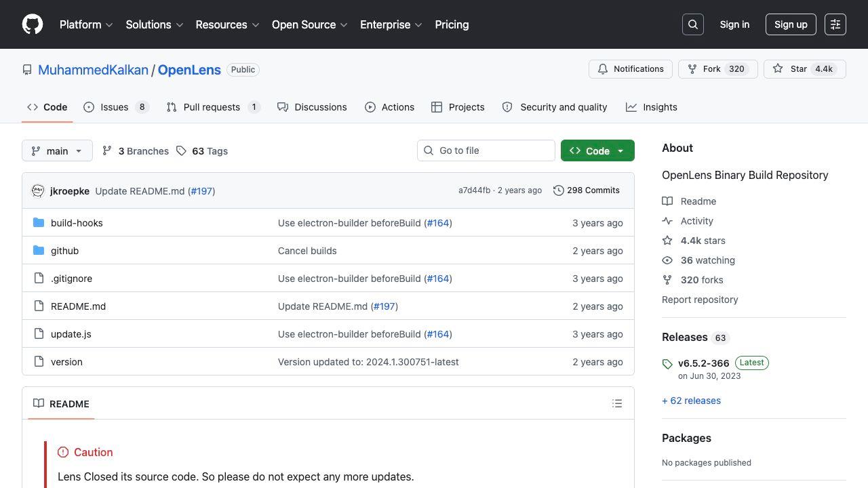Expand the Solutions menu
Viewport: 868px width, 488px height.
pos(155,24)
